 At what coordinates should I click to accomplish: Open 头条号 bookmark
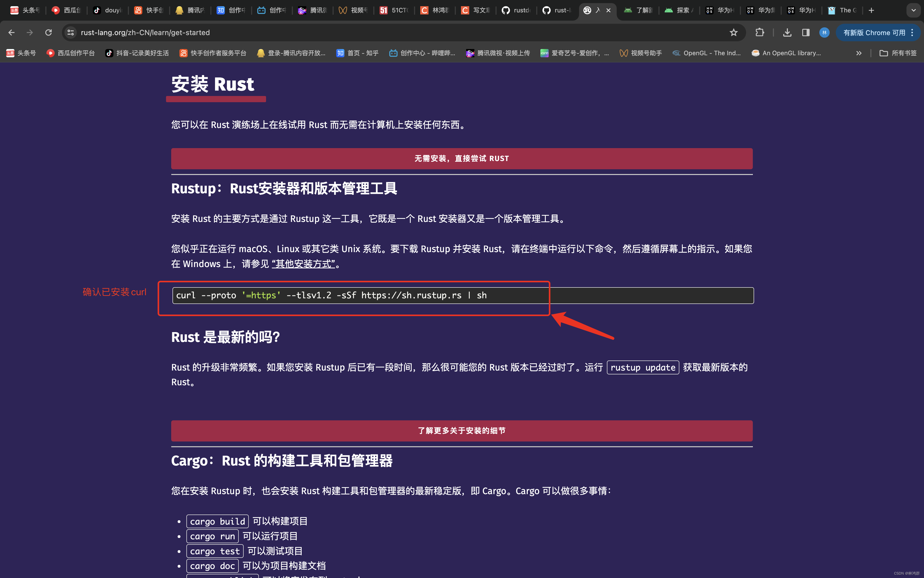pos(21,53)
